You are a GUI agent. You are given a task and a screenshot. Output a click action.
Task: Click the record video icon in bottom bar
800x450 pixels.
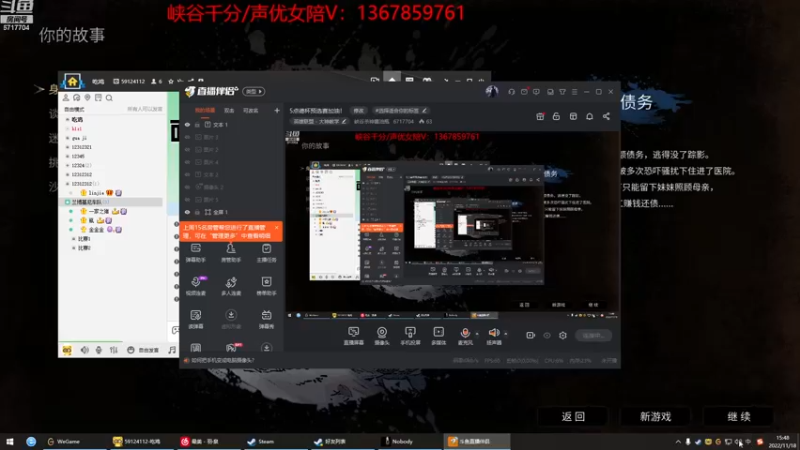(531, 335)
